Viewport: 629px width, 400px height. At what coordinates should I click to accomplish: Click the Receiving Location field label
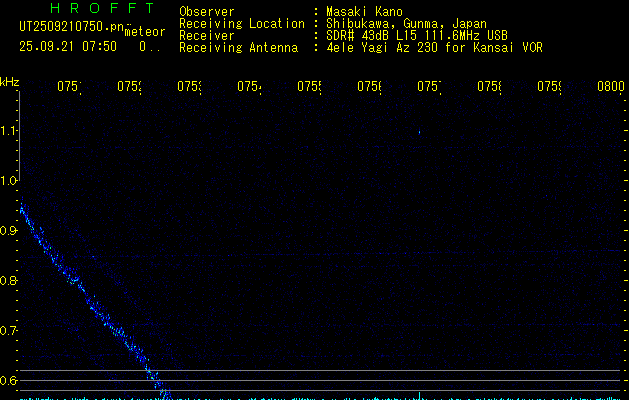241,23
